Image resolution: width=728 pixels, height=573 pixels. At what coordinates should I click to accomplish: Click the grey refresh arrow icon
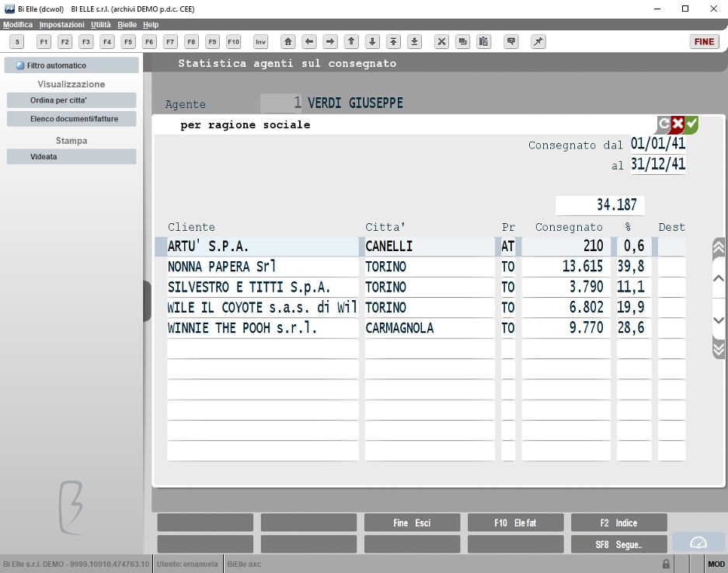(664, 124)
